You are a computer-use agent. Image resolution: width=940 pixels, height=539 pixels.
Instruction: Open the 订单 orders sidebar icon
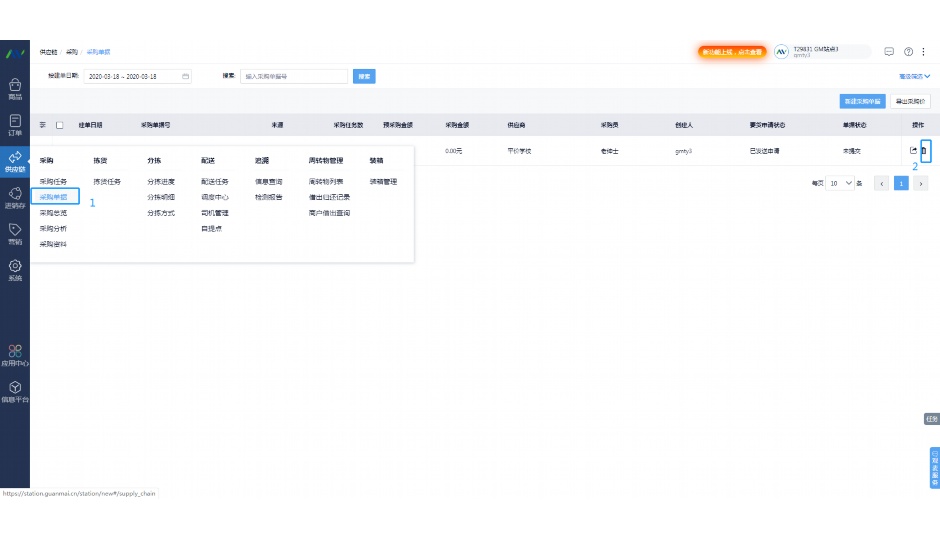(x=15, y=124)
